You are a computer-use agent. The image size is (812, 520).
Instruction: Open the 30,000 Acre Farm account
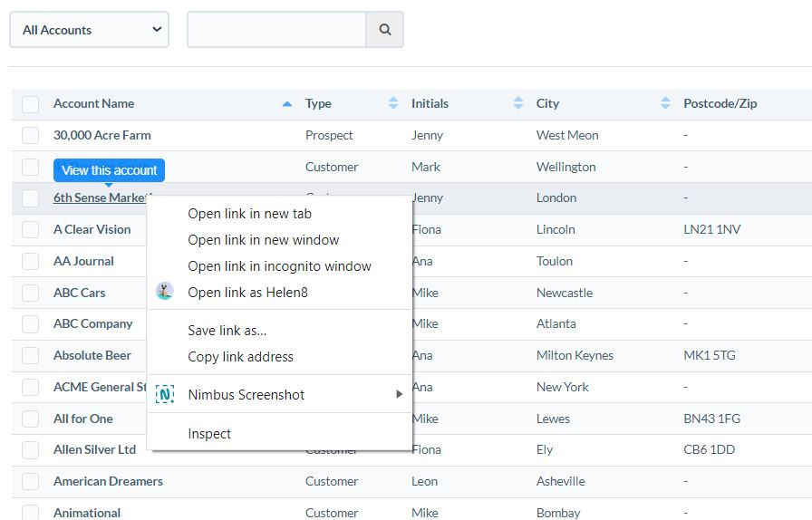tap(102, 135)
